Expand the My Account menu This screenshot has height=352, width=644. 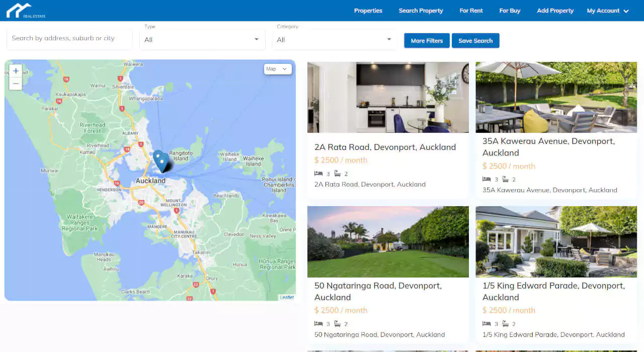(x=608, y=11)
